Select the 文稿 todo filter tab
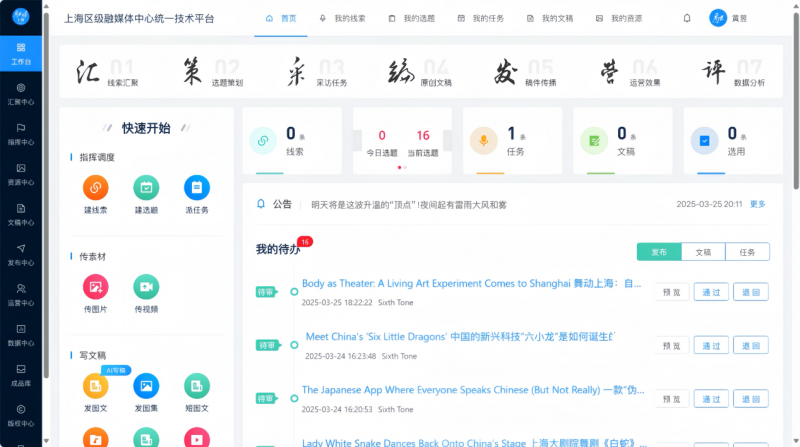 [x=703, y=252]
